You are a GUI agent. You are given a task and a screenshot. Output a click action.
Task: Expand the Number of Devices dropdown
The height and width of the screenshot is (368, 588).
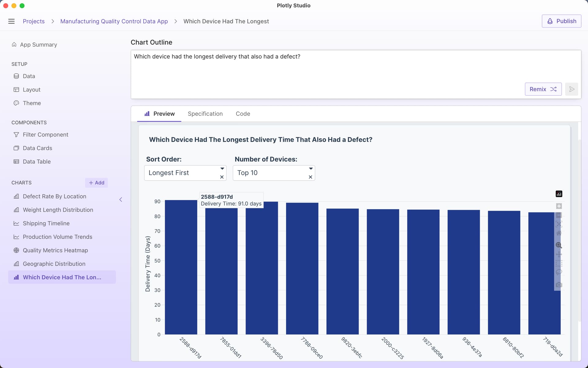(311, 169)
